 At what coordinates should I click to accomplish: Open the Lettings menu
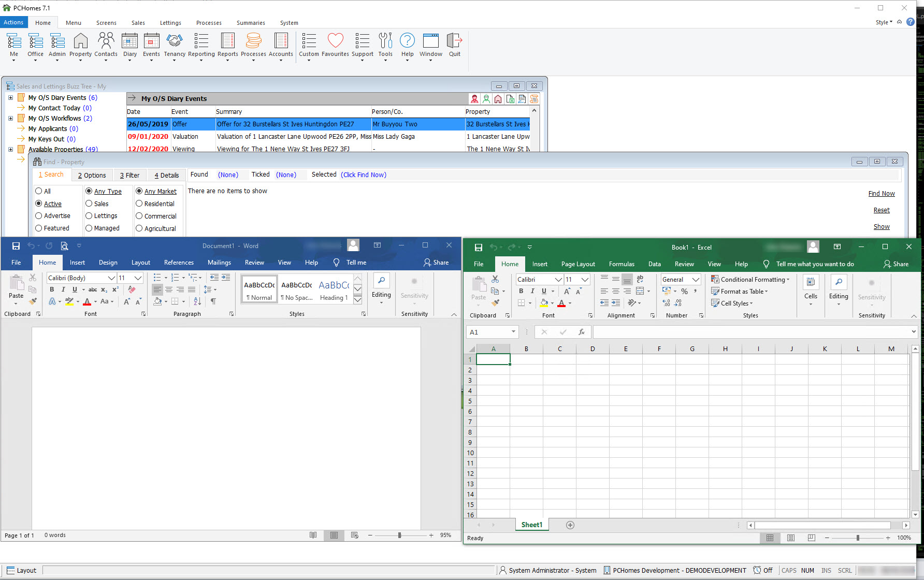pos(170,22)
